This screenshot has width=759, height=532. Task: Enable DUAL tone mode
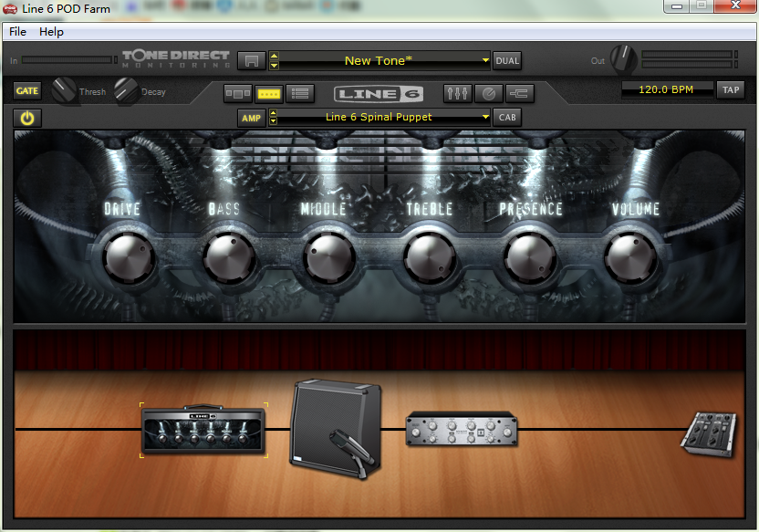507,61
